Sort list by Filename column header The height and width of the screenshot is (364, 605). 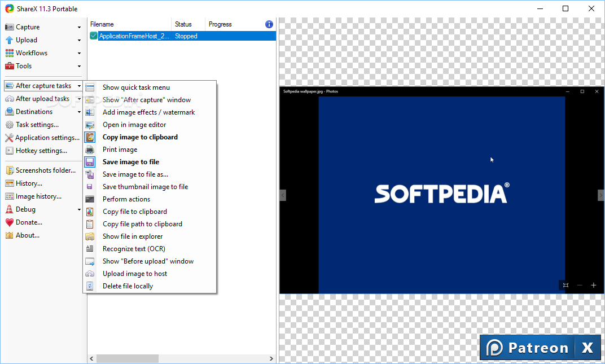click(x=129, y=24)
